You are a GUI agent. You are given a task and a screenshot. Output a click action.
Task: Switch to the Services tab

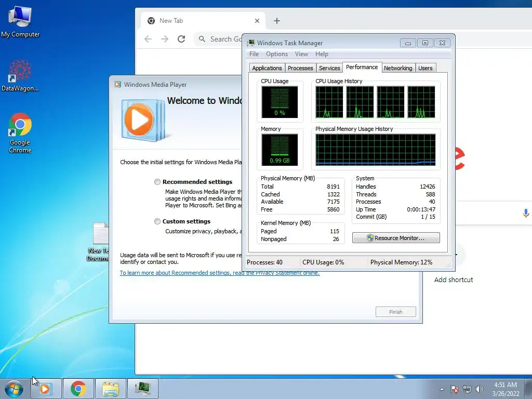point(329,68)
